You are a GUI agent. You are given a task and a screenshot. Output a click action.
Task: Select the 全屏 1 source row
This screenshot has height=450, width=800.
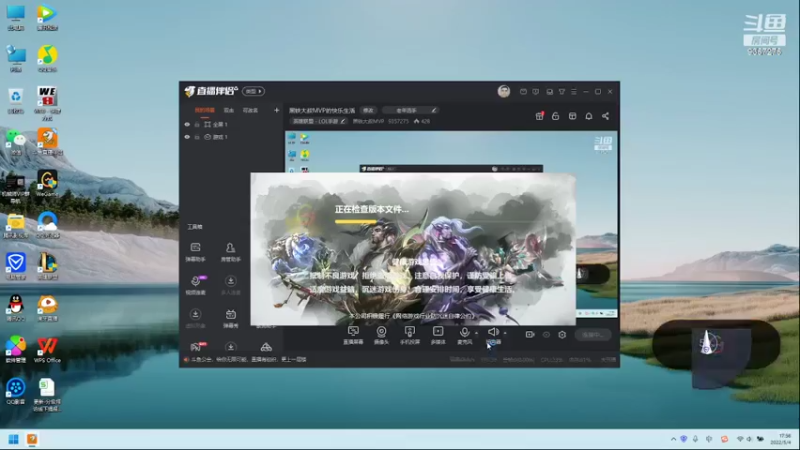231,124
